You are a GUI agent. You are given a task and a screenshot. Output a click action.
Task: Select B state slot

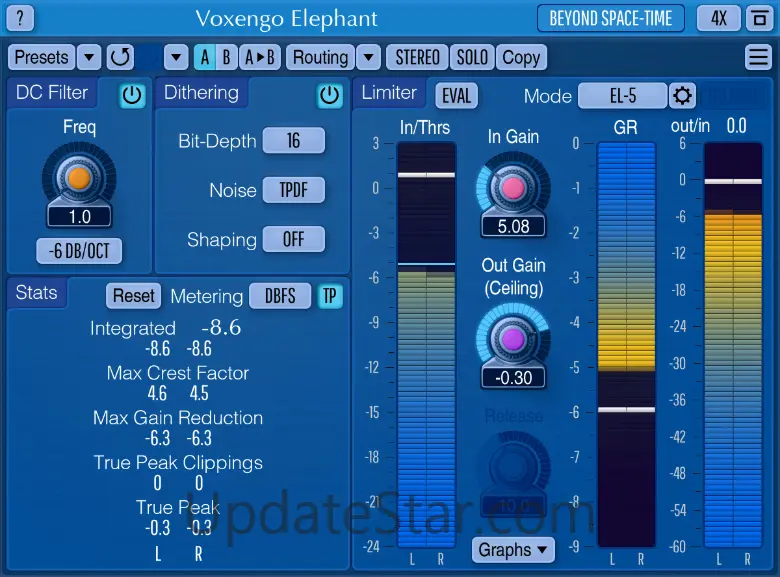click(227, 57)
